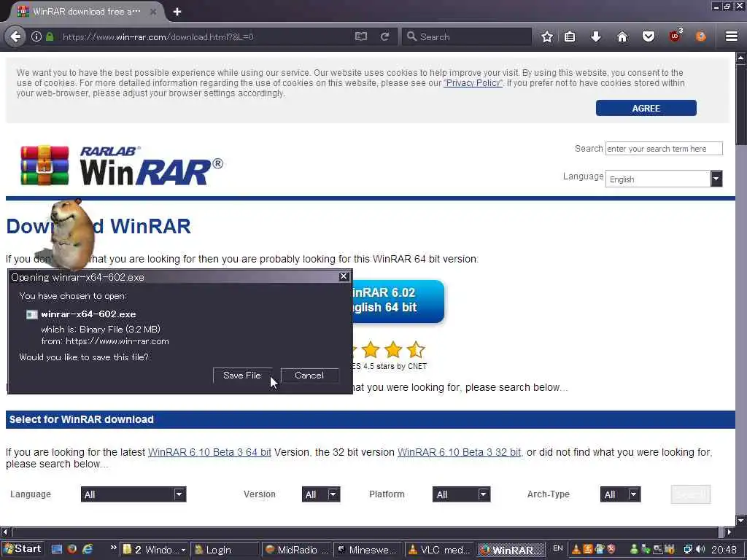The width and height of the screenshot is (747, 560).
Task: Go to the home page icon
Action: [622, 36]
